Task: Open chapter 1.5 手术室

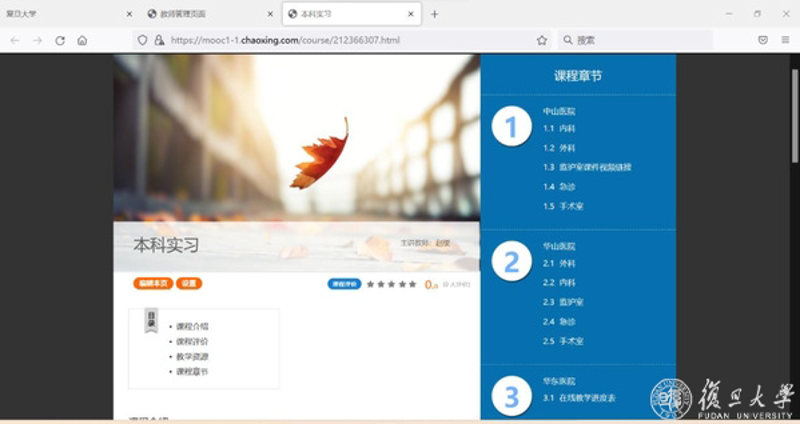Action: 563,206
